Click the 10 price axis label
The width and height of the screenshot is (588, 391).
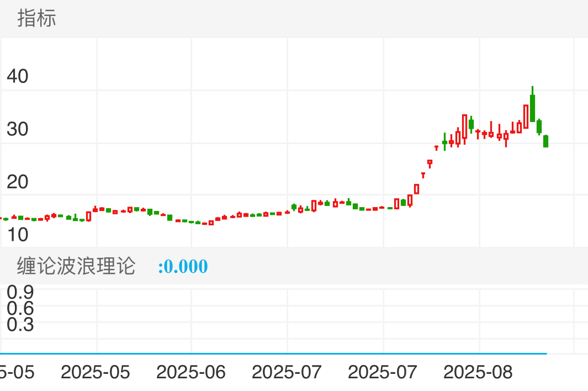(x=18, y=235)
